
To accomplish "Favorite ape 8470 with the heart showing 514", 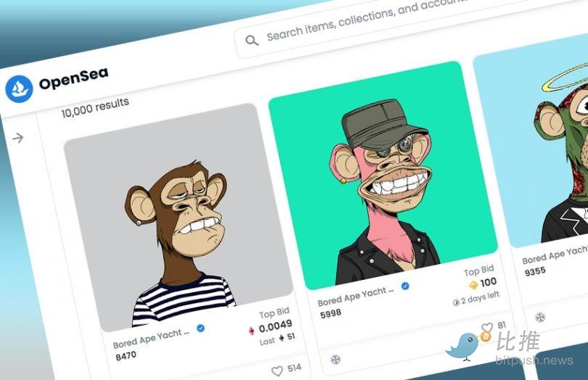I will pyautogui.click(x=277, y=371).
